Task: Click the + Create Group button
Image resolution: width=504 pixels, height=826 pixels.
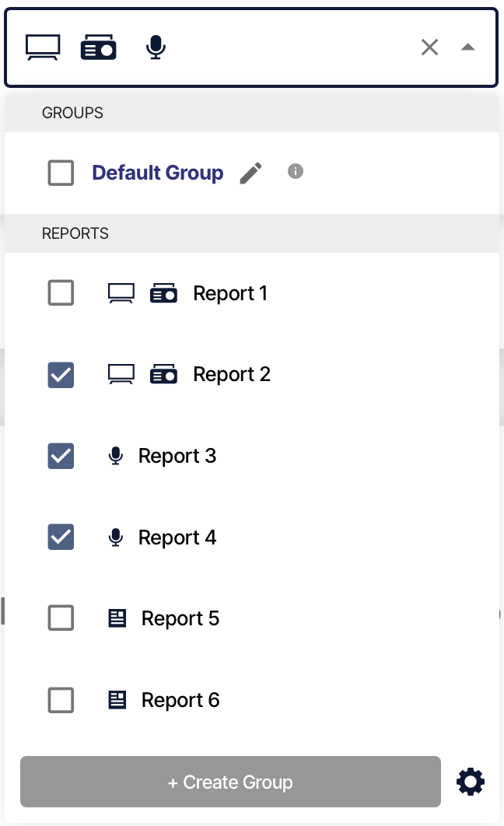Action: point(231,782)
